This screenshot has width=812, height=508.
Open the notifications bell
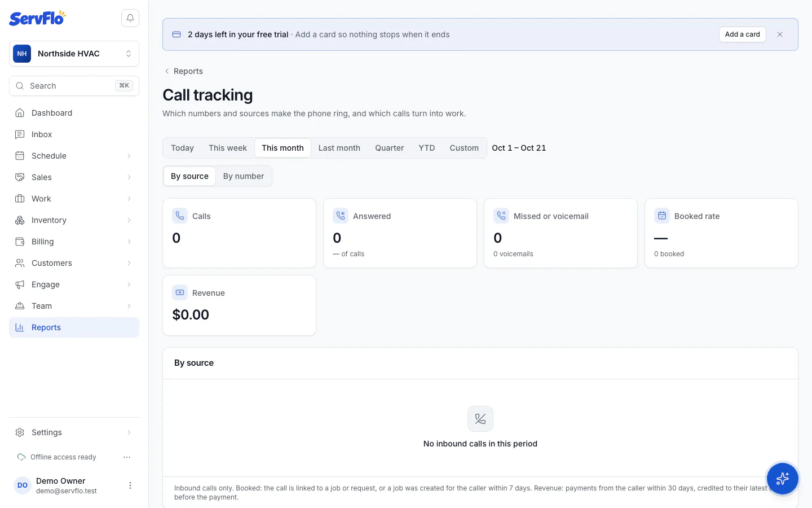click(x=130, y=18)
